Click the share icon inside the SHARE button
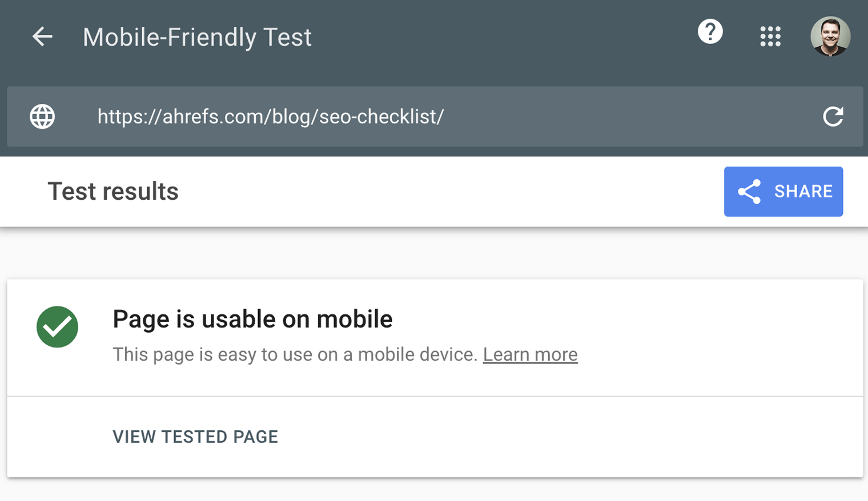Viewport: 868px width, 501px height. 749,192
